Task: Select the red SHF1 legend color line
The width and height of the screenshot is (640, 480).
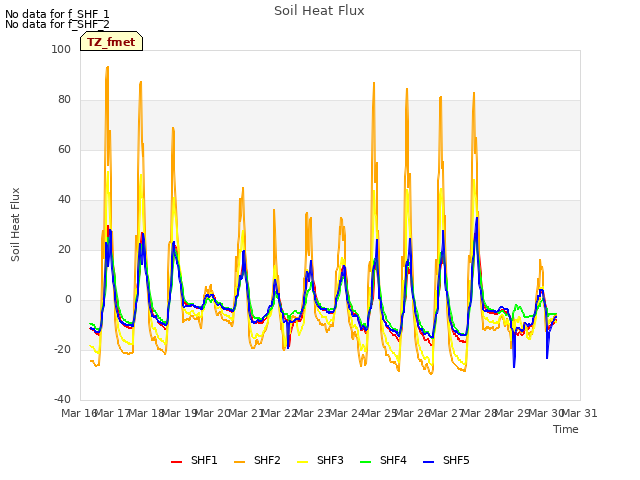Action: [176, 462]
